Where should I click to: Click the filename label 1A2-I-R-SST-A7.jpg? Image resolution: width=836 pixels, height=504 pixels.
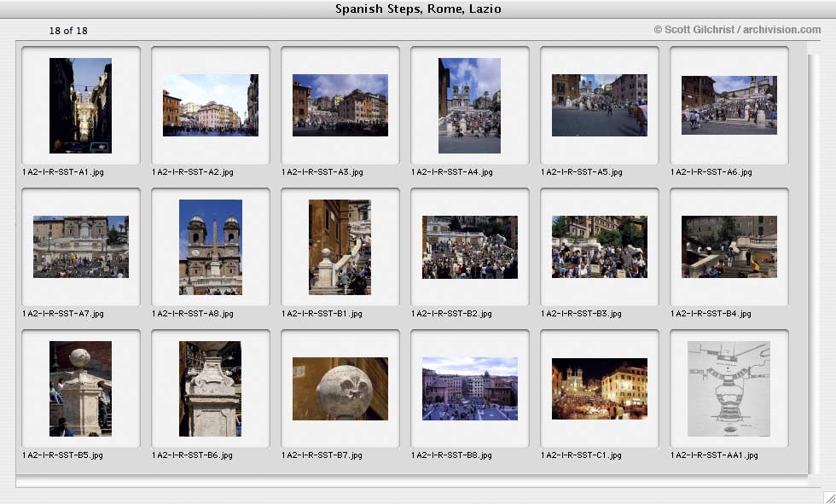tap(63, 314)
